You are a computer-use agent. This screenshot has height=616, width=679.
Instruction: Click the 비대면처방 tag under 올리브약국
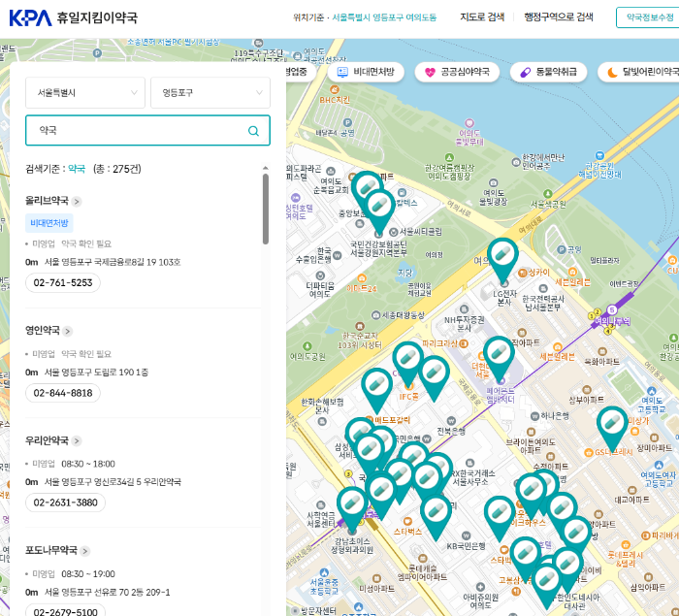[49, 223]
